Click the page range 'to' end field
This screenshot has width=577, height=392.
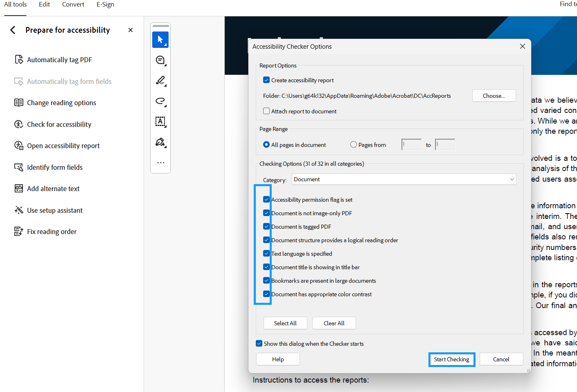pyautogui.click(x=445, y=144)
